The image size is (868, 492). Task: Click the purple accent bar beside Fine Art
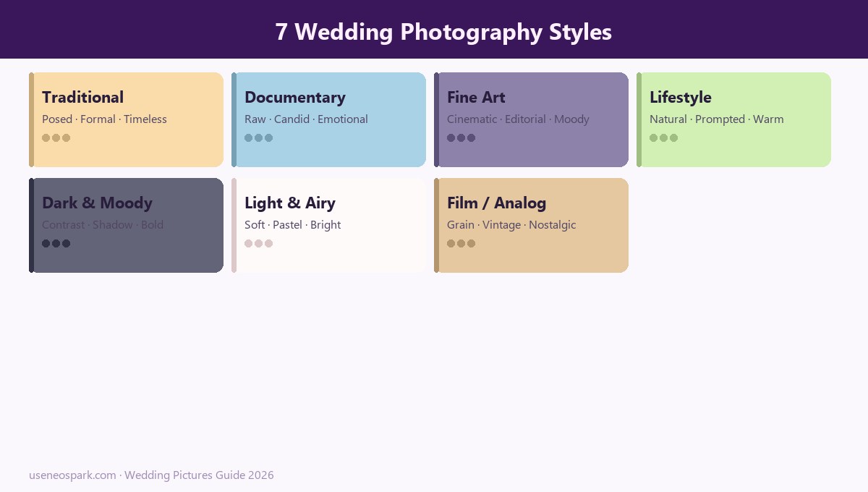point(436,119)
